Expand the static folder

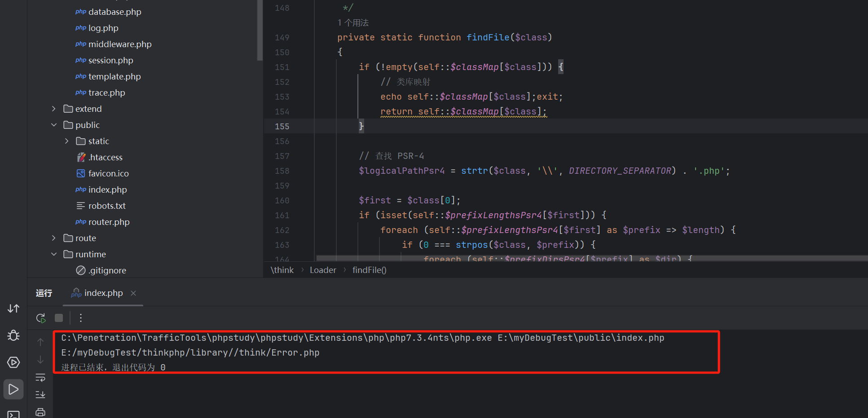(x=67, y=141)
